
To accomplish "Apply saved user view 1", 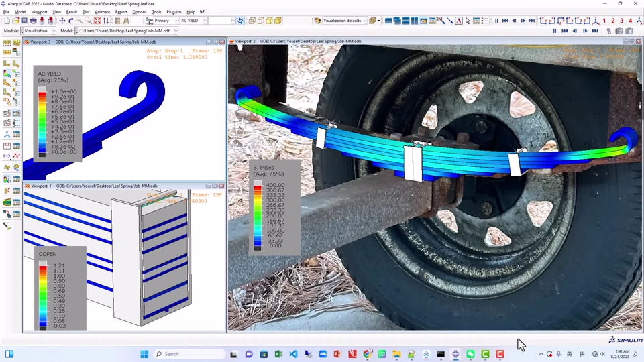I will 604,21.
